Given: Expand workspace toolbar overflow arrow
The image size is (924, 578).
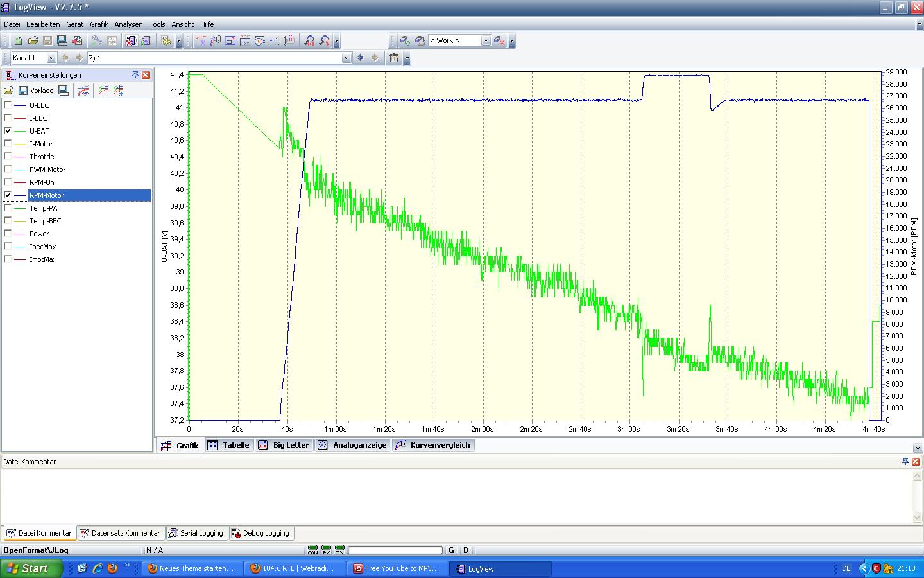Looking at the screenshot, I should click(511, 41).
